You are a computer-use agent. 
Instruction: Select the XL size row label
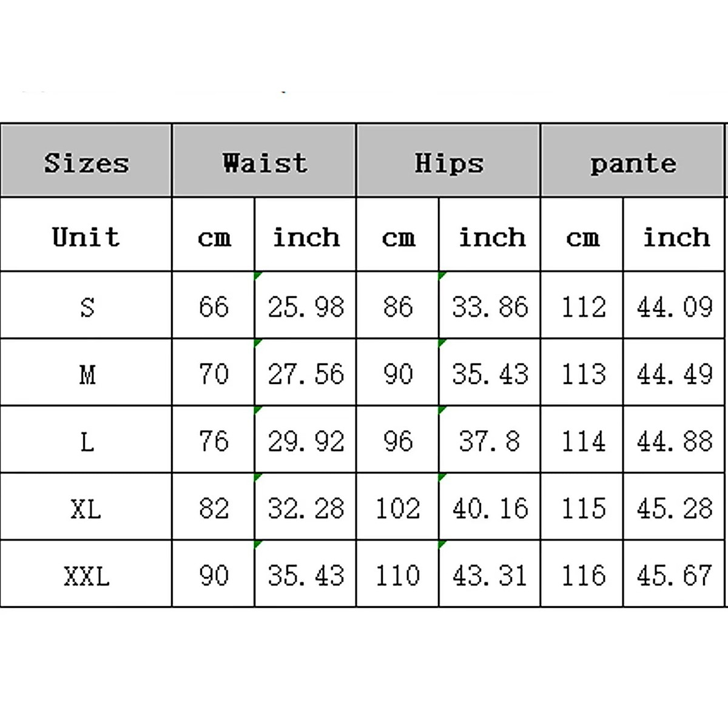(86, 508)
